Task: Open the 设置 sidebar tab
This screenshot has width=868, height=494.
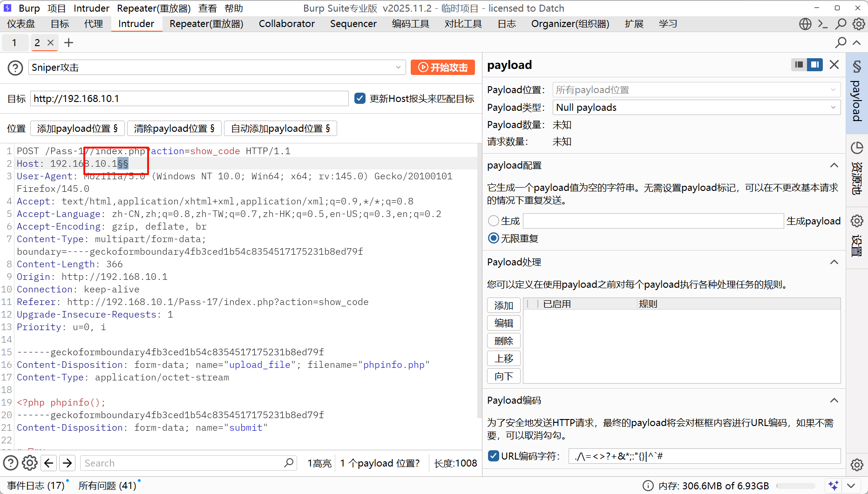Action: (857, 239)
